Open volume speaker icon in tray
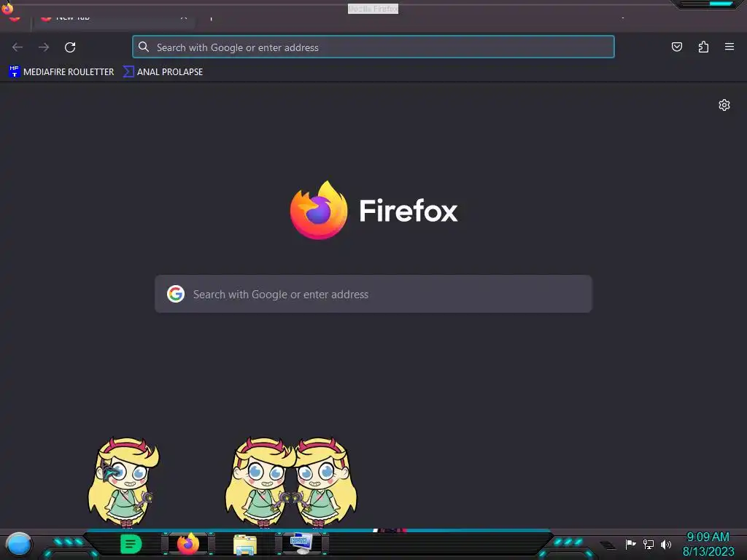The image size is (747, 560). 666,544
